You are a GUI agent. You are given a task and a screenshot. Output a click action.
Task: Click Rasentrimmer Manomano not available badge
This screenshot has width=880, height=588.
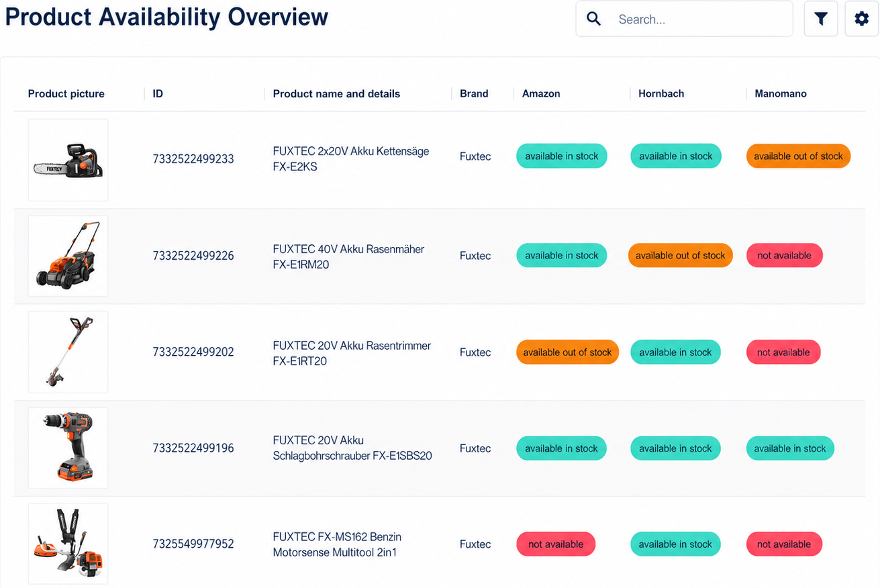pos(783,352)
